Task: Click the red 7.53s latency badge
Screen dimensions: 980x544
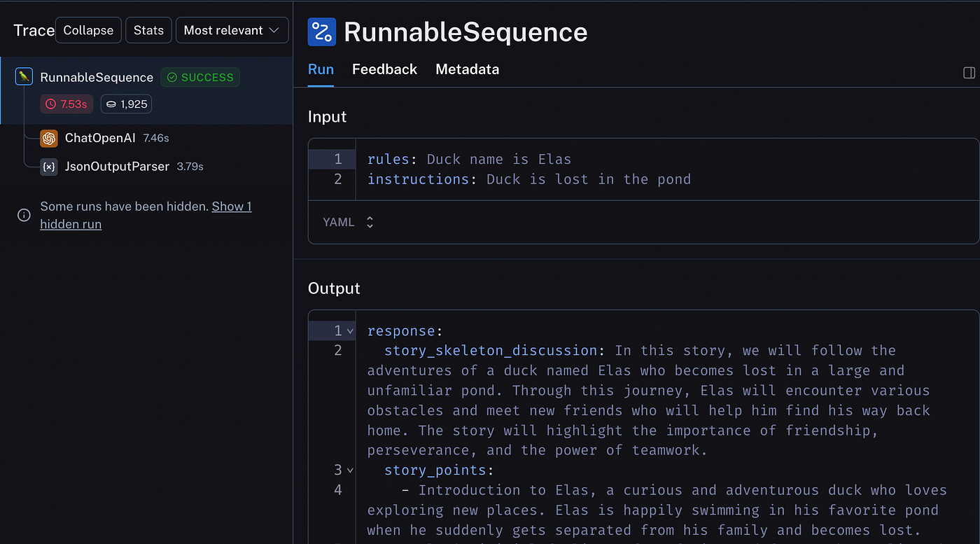Action: tap(66, 104)
